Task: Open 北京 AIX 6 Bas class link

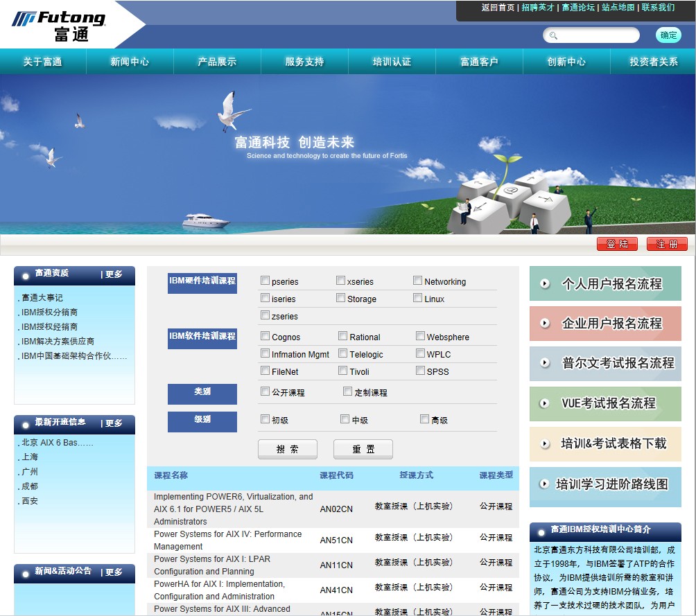Action: pyautogui.click(x=58, y=443)
